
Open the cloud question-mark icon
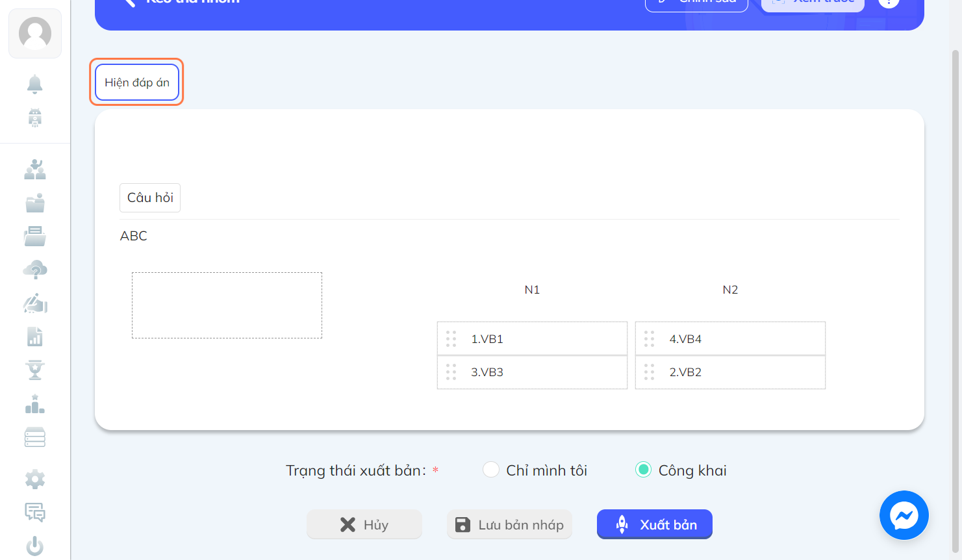(35, 270)
